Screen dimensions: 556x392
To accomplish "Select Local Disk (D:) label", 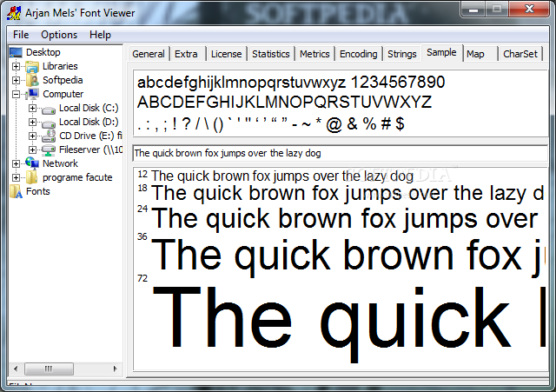I will 89,122.
